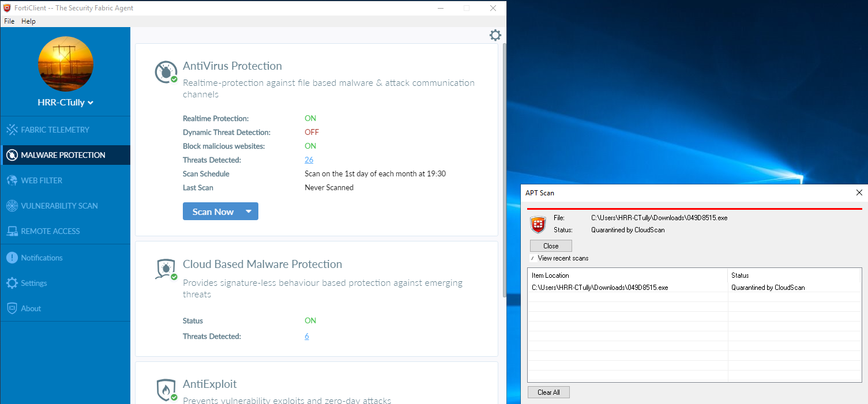Enable Dynamic Threat Detection
This screenshot has width=868, height=404.
click(x=311, y=132)
